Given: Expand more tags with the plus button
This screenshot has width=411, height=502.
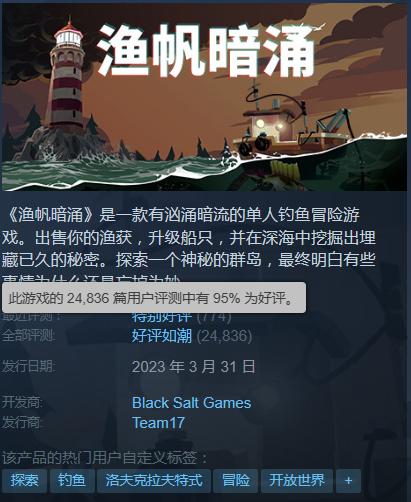Looking at the screenshot, I should (348, 481).
